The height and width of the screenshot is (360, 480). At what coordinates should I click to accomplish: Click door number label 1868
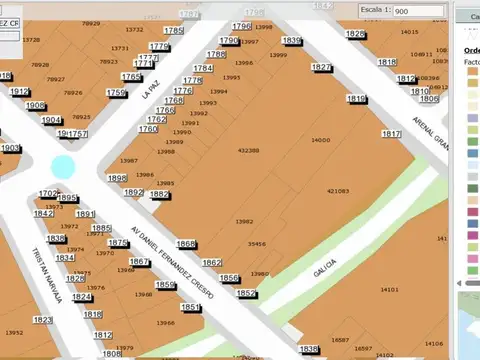pyautogui.click(x=186, y=244)
